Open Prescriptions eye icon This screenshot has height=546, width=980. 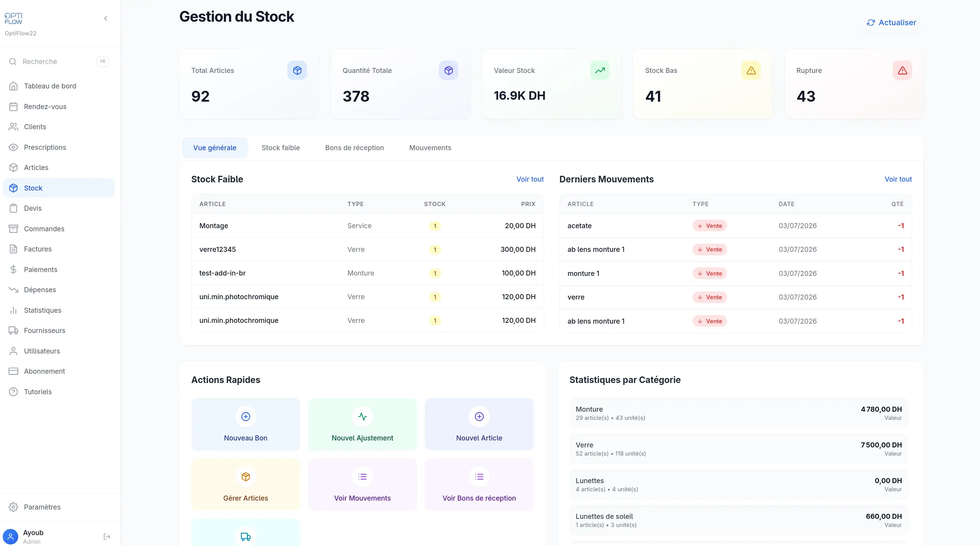pyautogui.click(x=14, y=147)
